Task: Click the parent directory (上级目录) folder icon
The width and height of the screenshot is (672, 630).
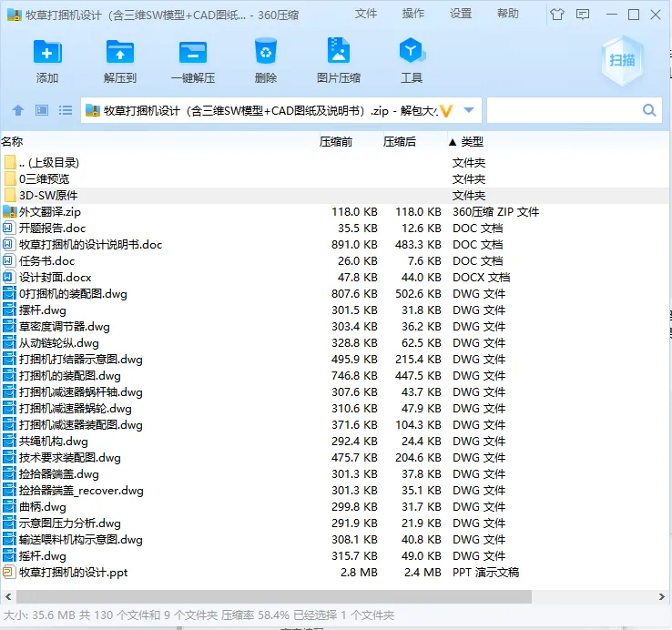Action: 10,163
